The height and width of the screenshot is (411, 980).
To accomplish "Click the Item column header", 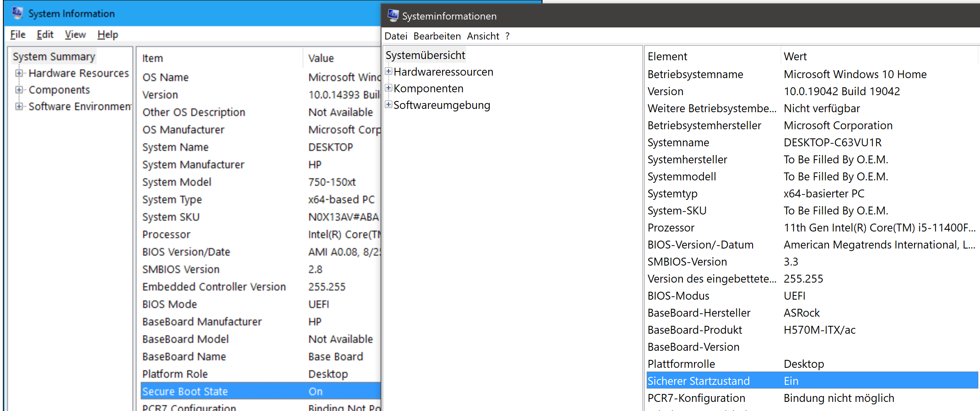I will (x=220, y=58).
